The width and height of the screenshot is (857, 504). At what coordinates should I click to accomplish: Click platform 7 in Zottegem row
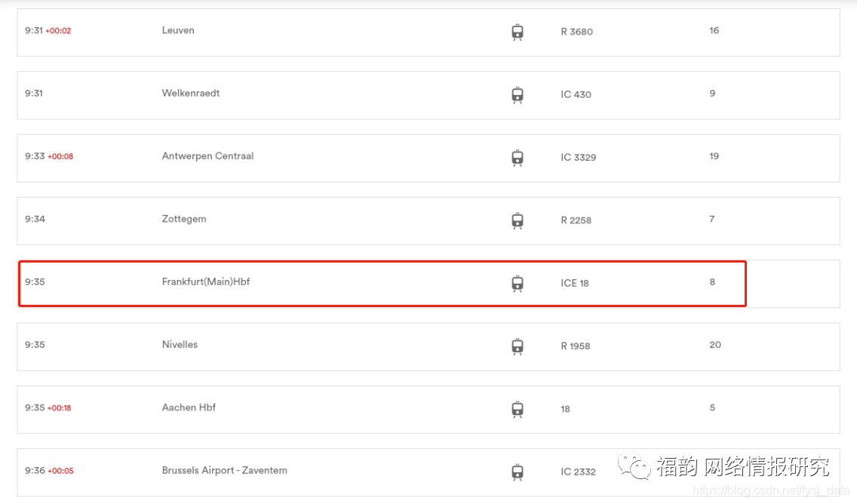coord(712,220)
